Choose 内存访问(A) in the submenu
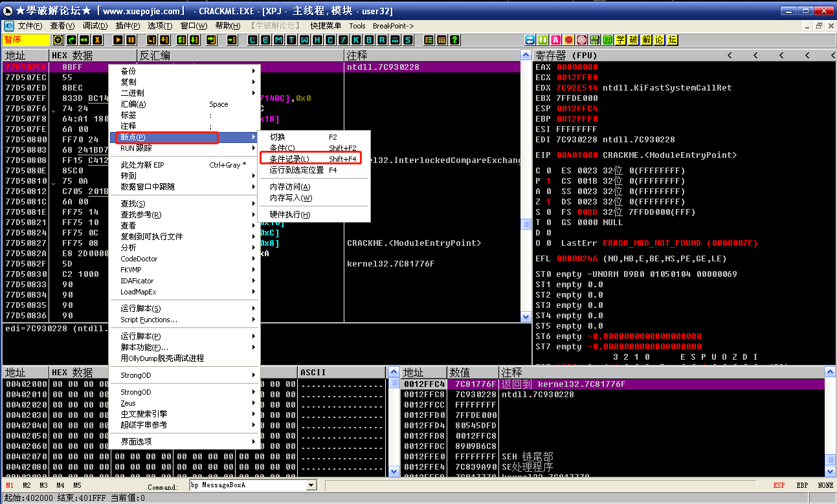The width and height of the screenshot is (837, 504). click(x=313, y=187)
